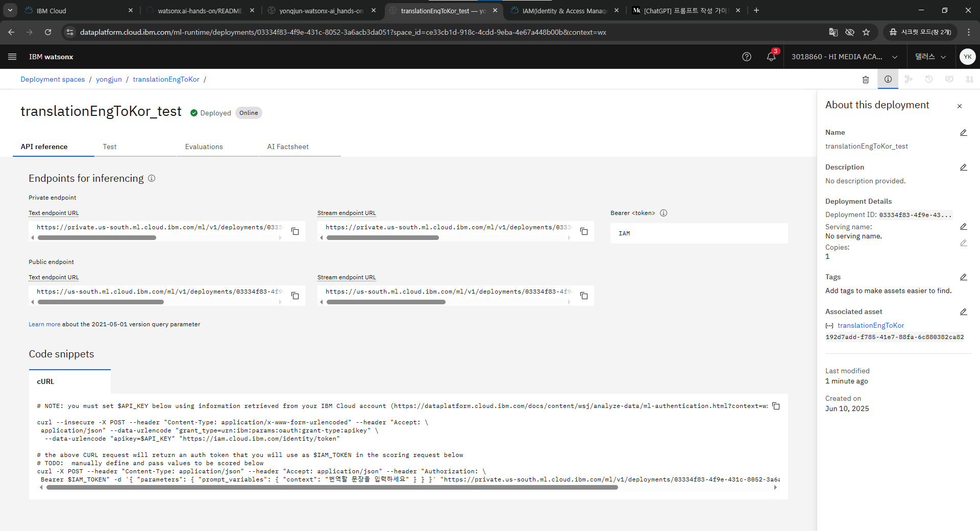Screen dimensions: 980x531
Task: Delete deployment using the trash icon
Action: [866, 79]
